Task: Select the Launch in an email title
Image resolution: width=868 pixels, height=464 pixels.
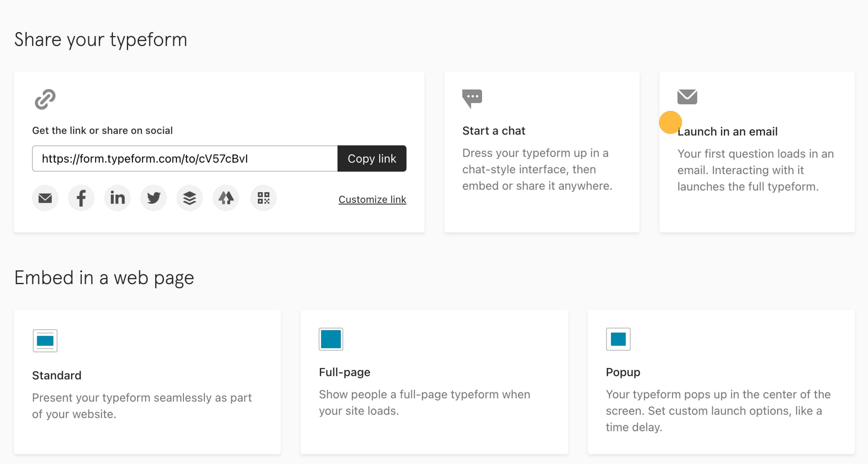Action: click(x=728, y=131)
